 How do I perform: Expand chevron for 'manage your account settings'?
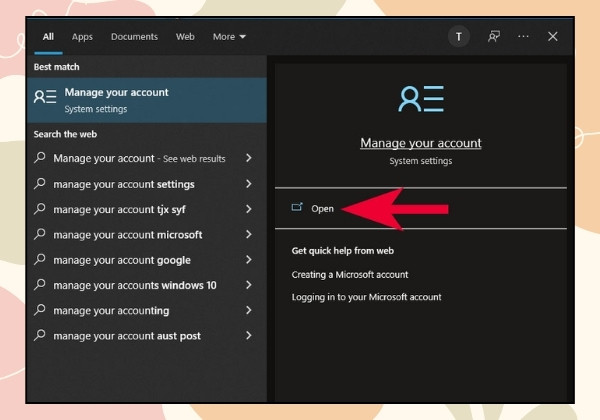click(x=249, y=184)
